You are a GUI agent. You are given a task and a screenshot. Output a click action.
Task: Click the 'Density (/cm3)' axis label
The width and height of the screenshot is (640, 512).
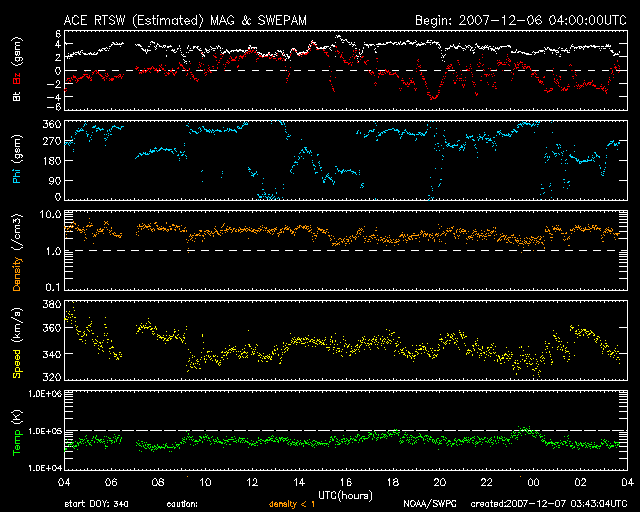[17, 252]
